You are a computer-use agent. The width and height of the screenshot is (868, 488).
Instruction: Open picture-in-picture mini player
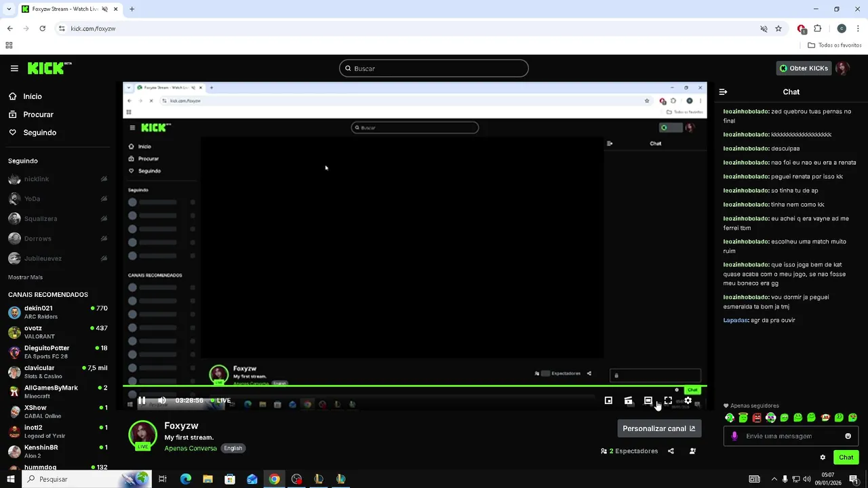pyautogui.click(x=608, y=401)
